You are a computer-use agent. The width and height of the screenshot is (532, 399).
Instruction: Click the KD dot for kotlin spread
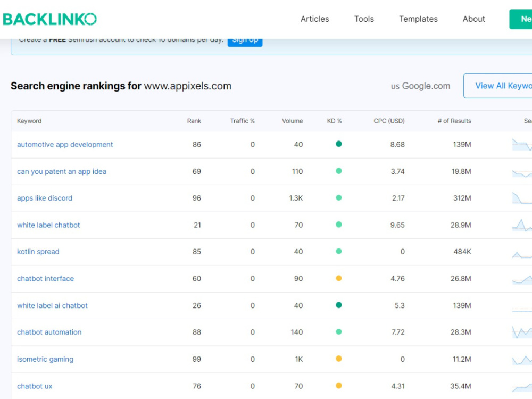[338, 251]
